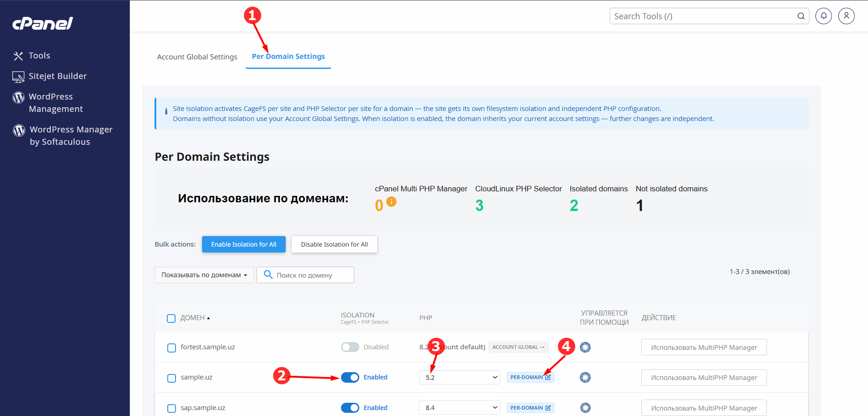Click the Enabled label for sample.uz
868x416 pixels.
[376, 377]
